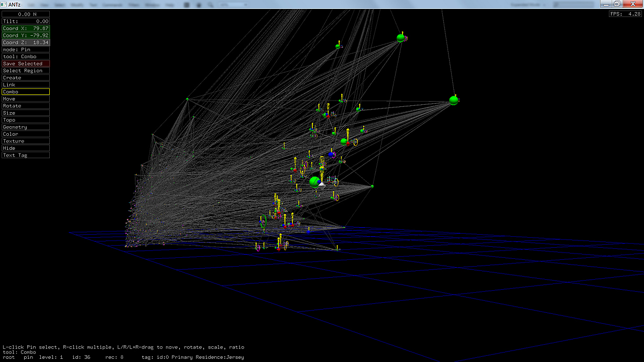The height and width of the screenshot is (362, 644).
Task: Open the Topo option
Action: click(x=26, y=120)
